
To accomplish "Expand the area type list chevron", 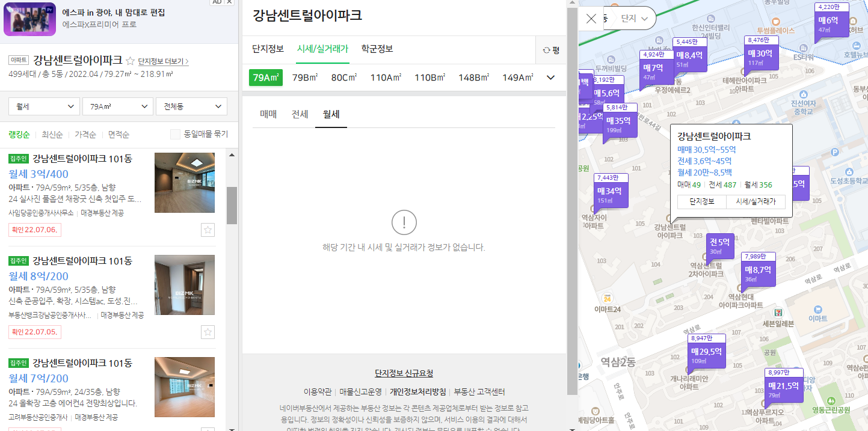I will (x=550, y=78).
